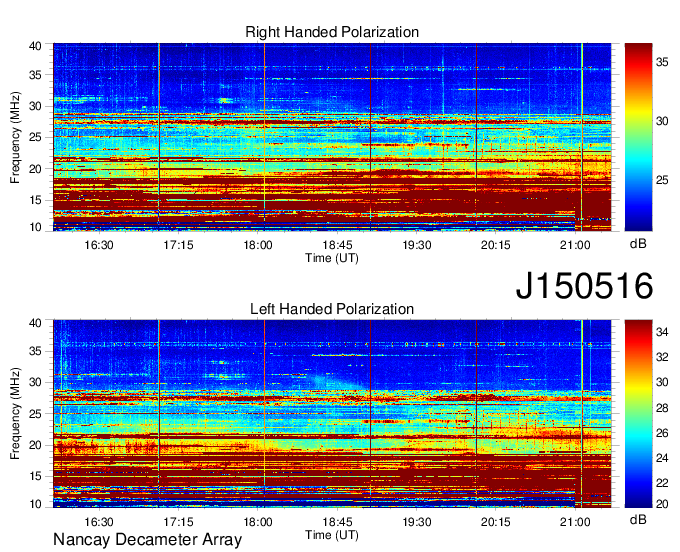680x552 pixels.
Task: Click the lower dB color scale bar
Action: (638, 414)
